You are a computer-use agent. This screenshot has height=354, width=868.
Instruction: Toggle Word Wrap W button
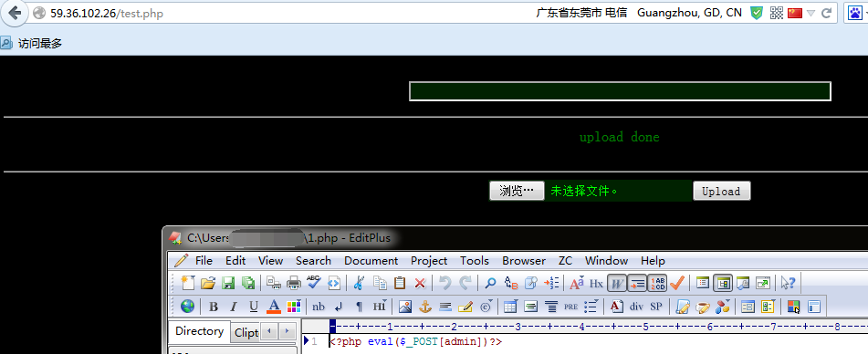616,283
